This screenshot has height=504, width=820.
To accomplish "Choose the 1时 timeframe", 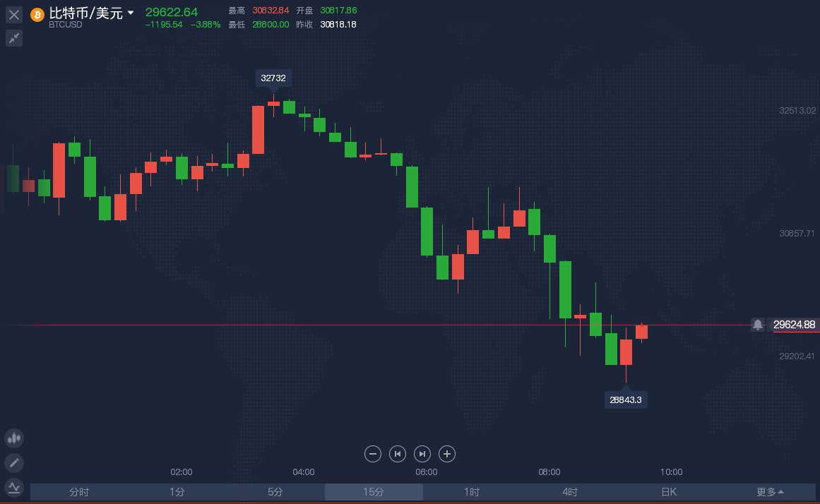I will [472, 492].
